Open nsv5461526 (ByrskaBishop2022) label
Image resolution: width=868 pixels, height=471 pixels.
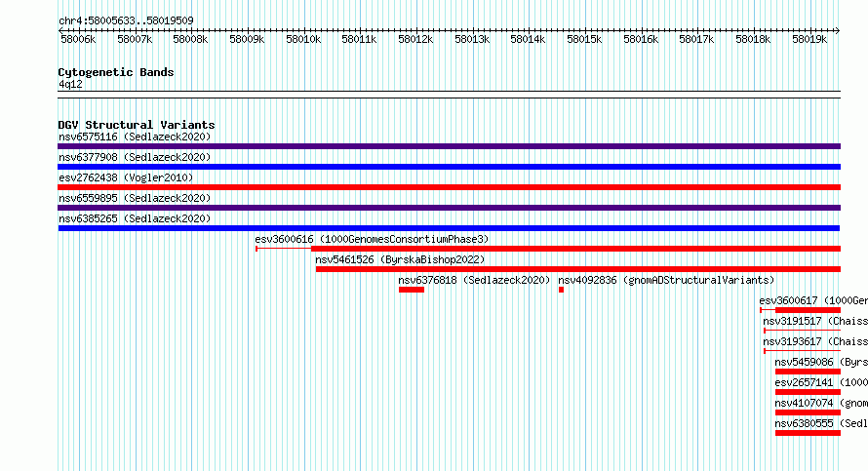(400, 259)
